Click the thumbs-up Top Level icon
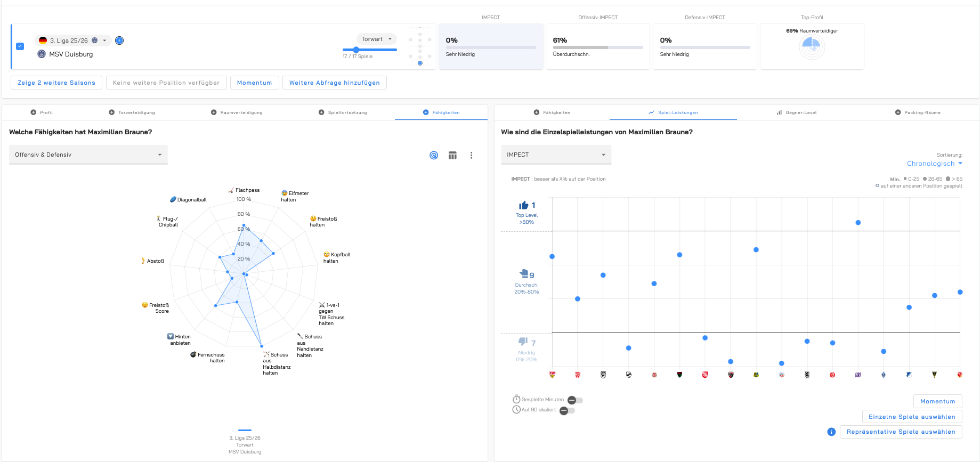The image size is (980, 462). point(524,206)
